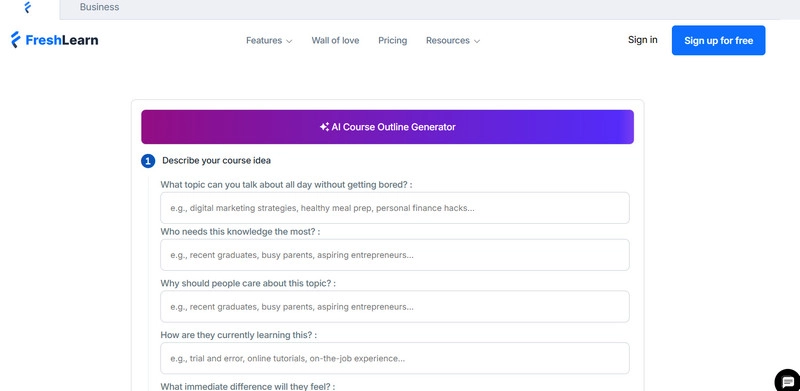This screenshot has width=800, height=391.
Task: Click the 'What immediate difference will they feel?' label
Action: (248, 386)
